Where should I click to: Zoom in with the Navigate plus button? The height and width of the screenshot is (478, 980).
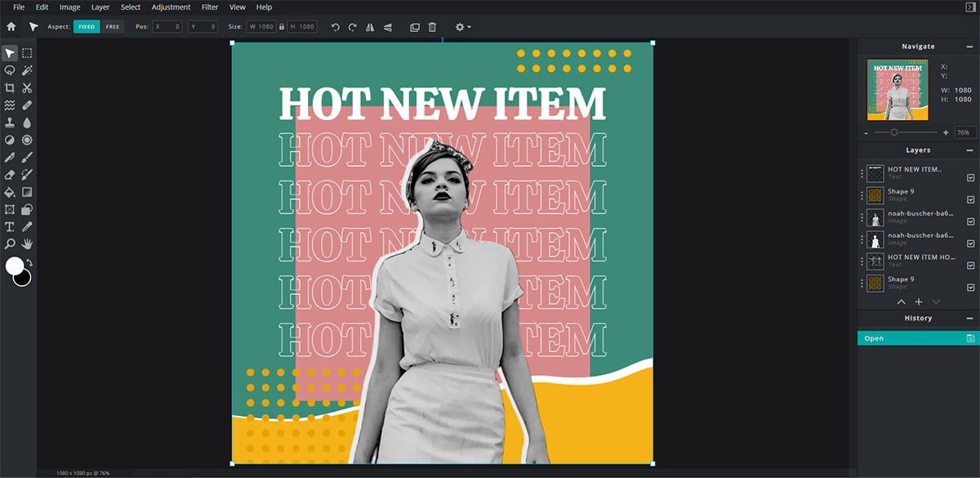pos(946,132)
